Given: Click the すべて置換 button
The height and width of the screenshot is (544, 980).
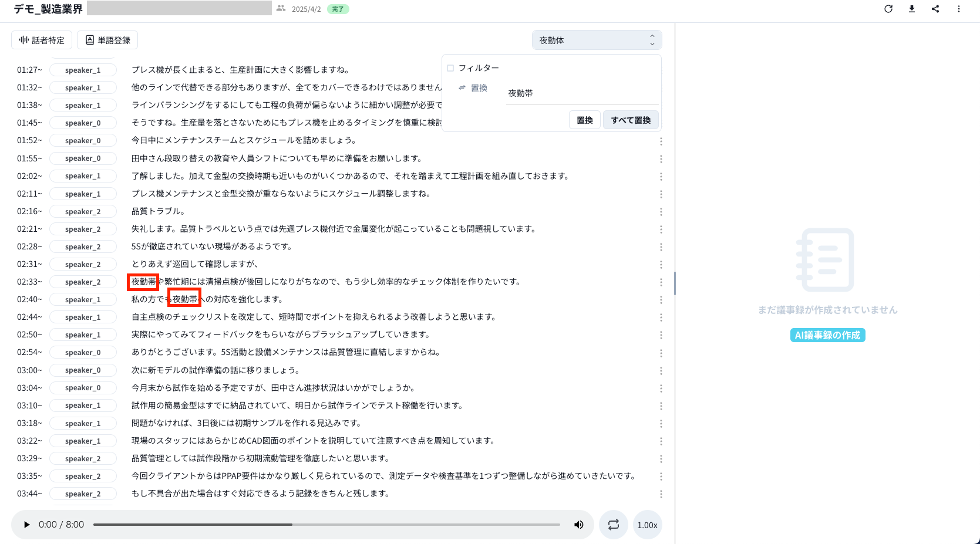Looking at the screenshot, I should click(631, 120).
